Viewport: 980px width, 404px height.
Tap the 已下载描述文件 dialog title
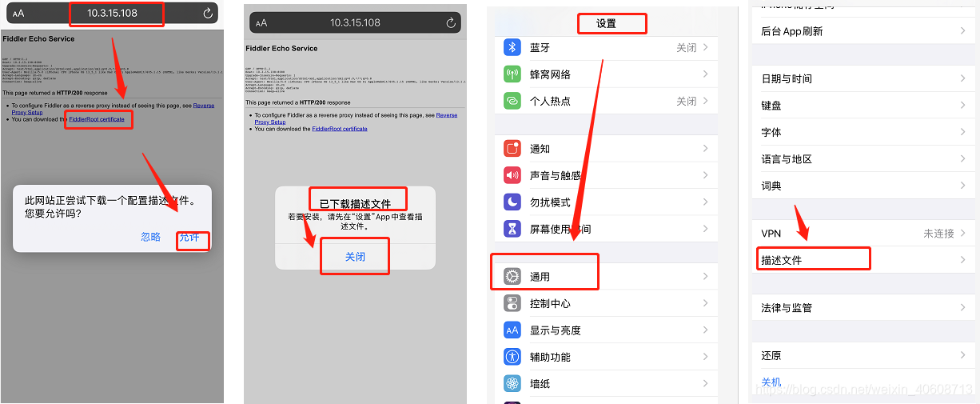[x=356, y=204]
